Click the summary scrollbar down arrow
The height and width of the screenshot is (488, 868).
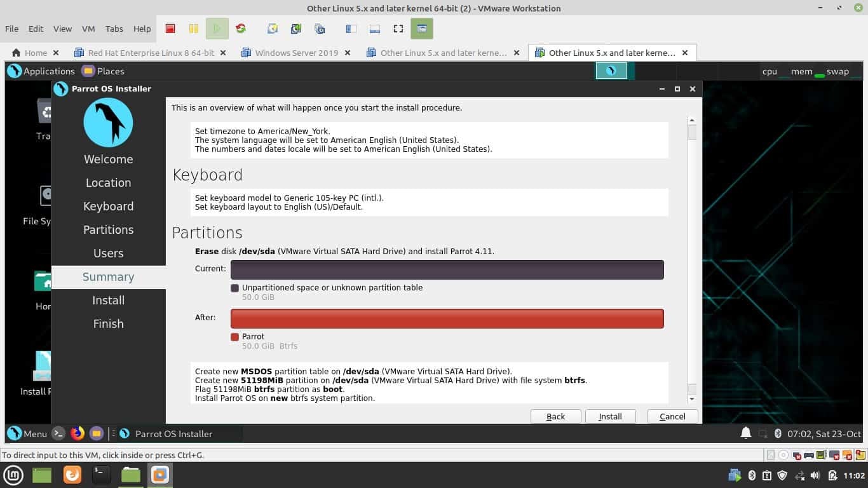[692, 399]
